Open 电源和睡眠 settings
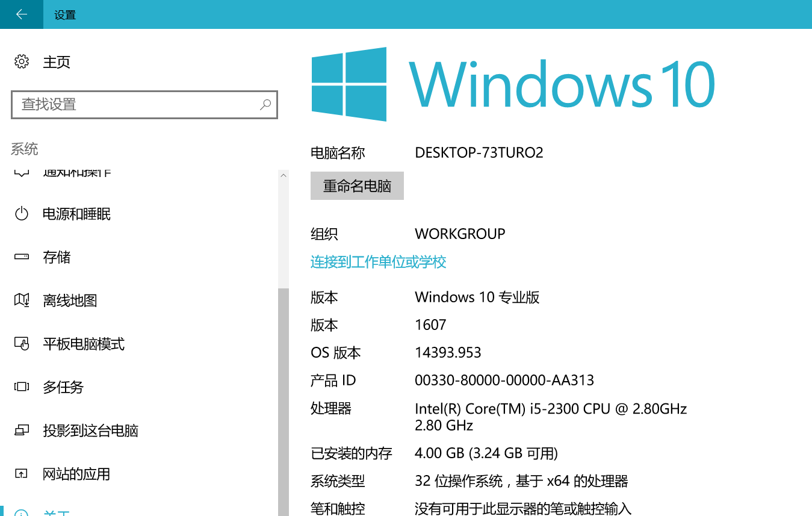This screenshot has width=812, height=516. [x=75, y=214]
